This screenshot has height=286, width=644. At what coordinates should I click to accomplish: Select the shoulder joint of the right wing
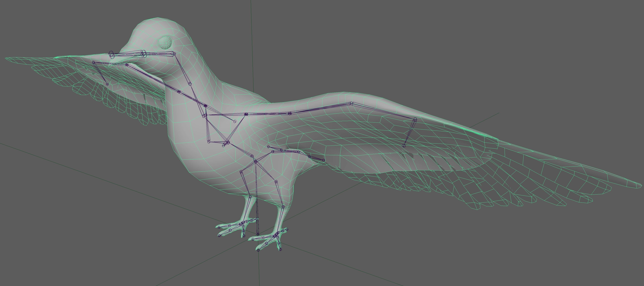(246, 114)
